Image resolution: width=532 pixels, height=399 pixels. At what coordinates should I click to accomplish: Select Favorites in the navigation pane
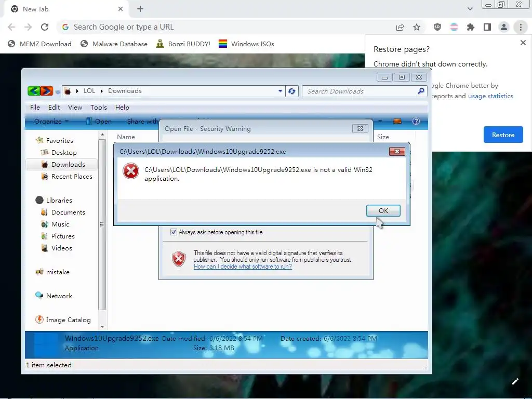(54, 140)
